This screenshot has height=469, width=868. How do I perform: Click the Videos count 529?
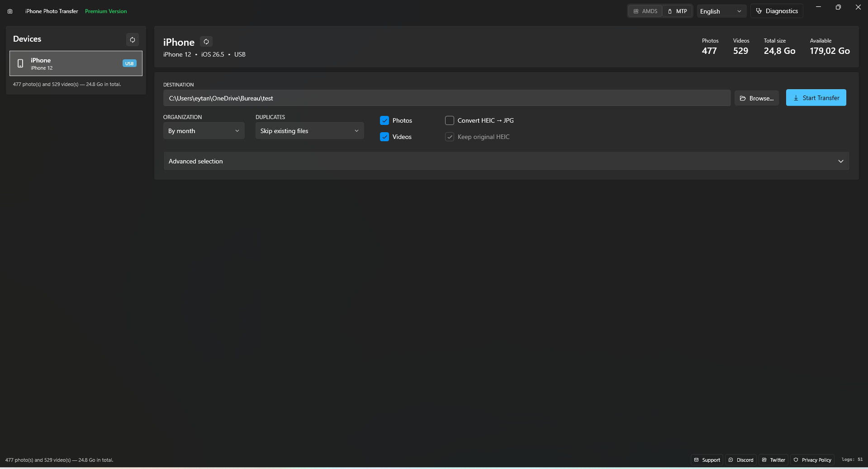click(x=740, y=51)
